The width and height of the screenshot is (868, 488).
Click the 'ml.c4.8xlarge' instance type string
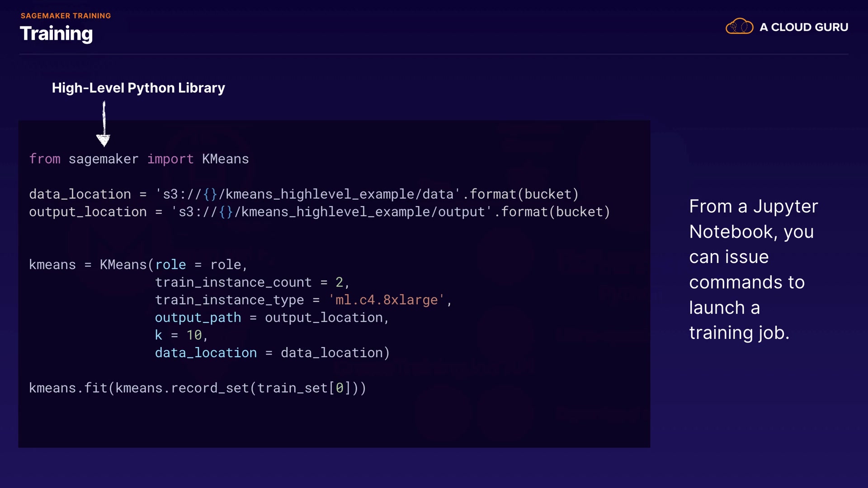point(387,300)
